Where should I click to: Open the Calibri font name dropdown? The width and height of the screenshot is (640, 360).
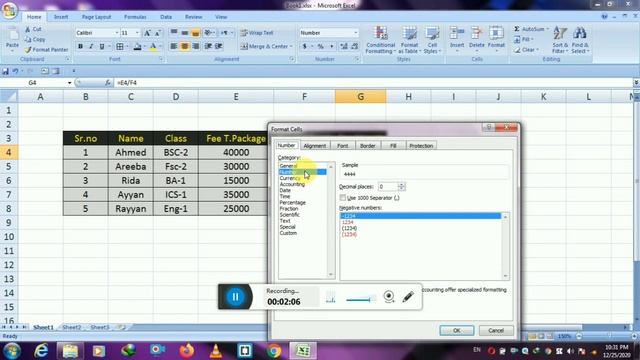pyautogui.click(x=116, y=33)
